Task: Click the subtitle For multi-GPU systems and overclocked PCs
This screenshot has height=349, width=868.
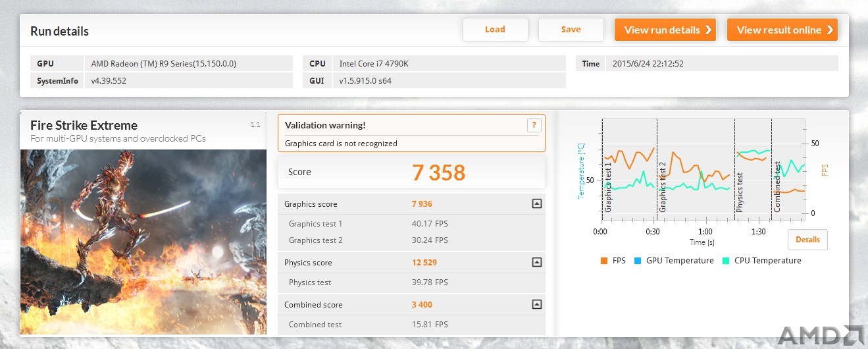Action: [x=118, y=139]
